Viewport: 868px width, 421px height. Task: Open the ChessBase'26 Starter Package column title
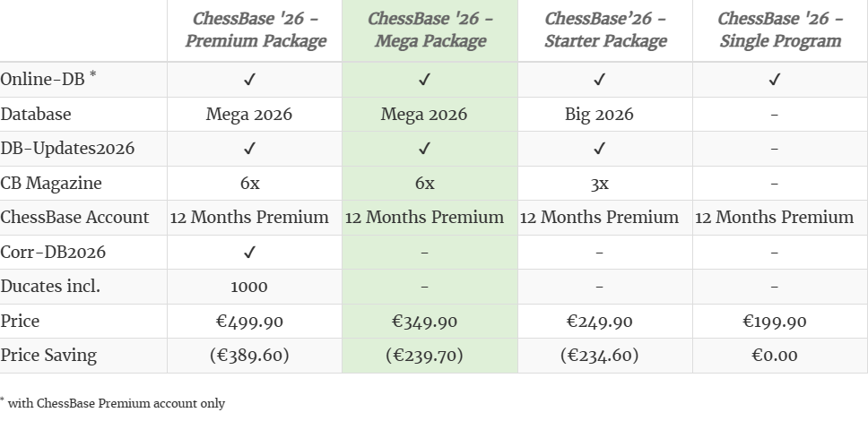[605, 30]
